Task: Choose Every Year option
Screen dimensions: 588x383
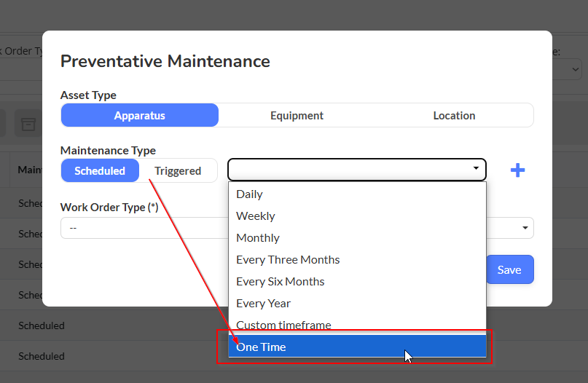Action: (x=357, y=303)
